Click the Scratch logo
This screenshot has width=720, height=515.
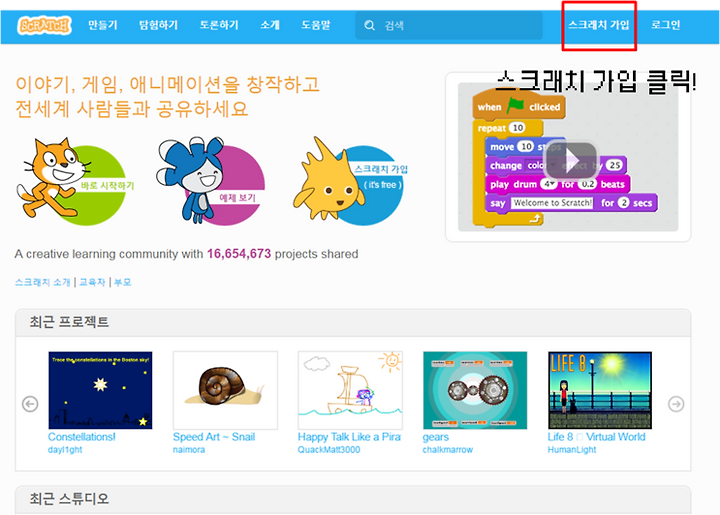click(x=45, y=25)
